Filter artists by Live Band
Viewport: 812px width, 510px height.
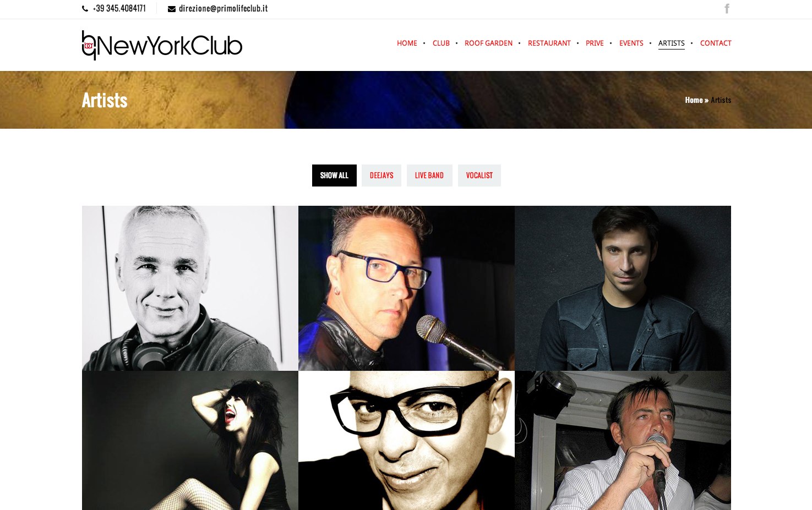429,176
